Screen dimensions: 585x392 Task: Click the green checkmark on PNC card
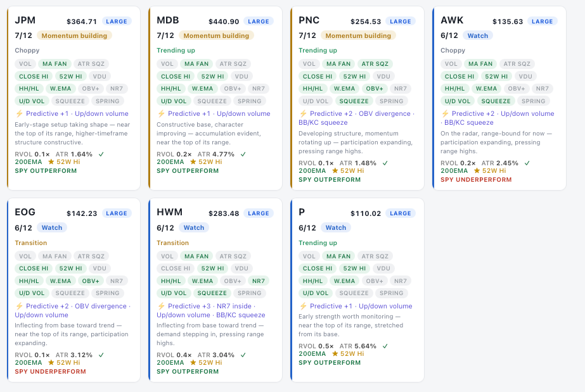click(385, 163)
